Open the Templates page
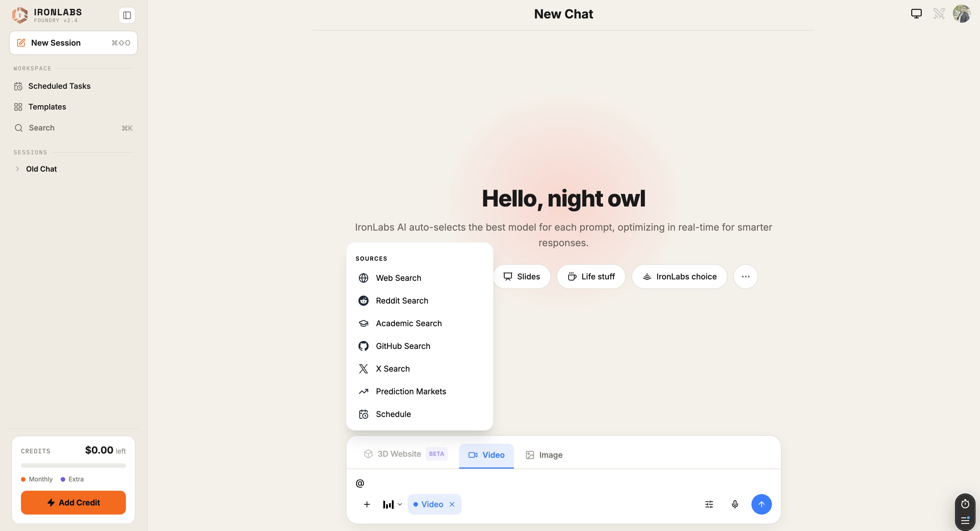The width and height of the screenshot is (980, 531). (73, 107)
